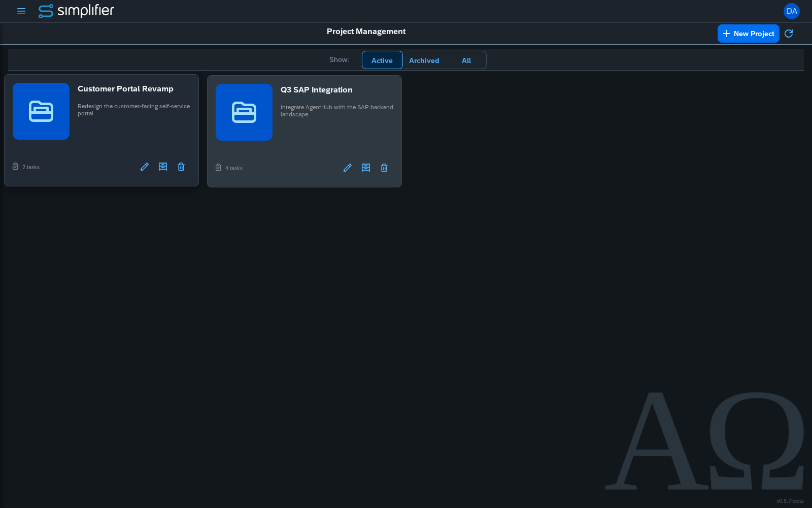Delete the Q3 SAP Integration project

coord(384,168)
